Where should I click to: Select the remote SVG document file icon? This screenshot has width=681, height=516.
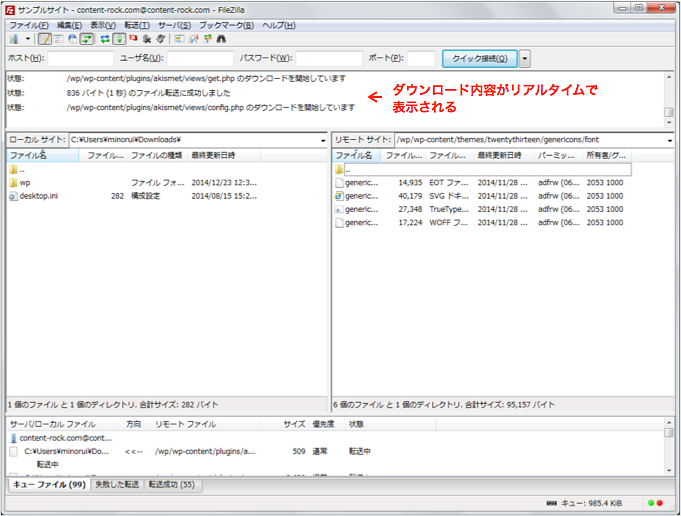[x=339, y=196]
